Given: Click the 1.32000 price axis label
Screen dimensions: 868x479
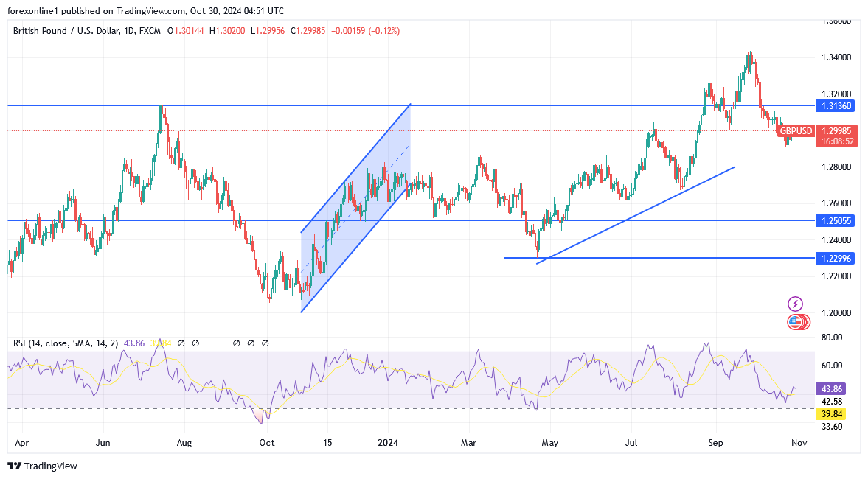Looking at the screenshot, I should [836, 94].
